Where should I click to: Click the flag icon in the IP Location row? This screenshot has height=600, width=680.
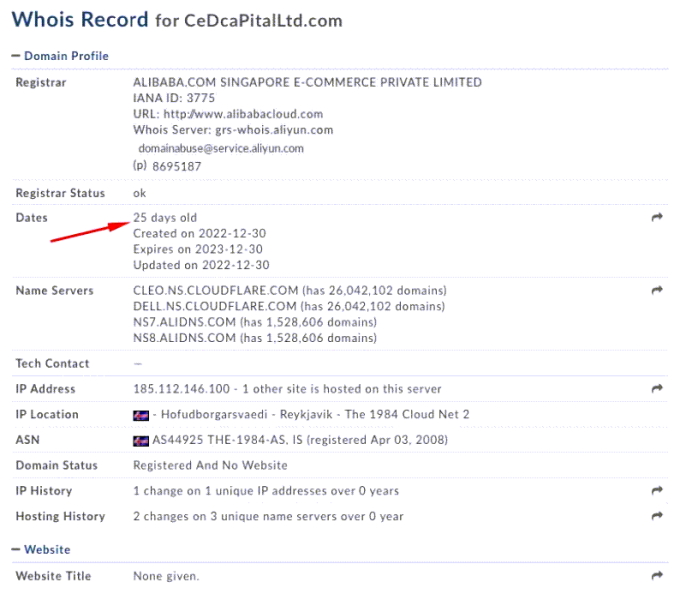141,415
